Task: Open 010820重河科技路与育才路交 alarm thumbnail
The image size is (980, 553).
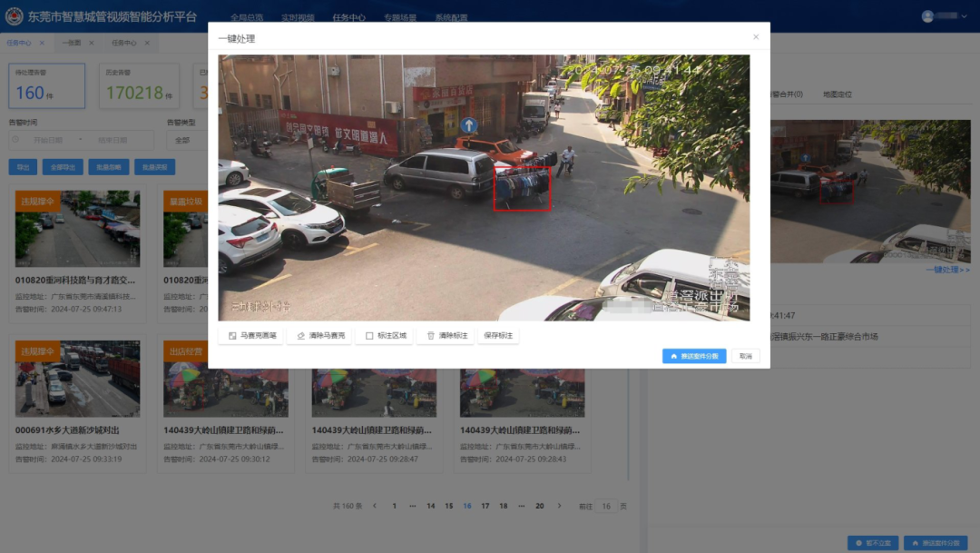Action: tap(77, 229)
